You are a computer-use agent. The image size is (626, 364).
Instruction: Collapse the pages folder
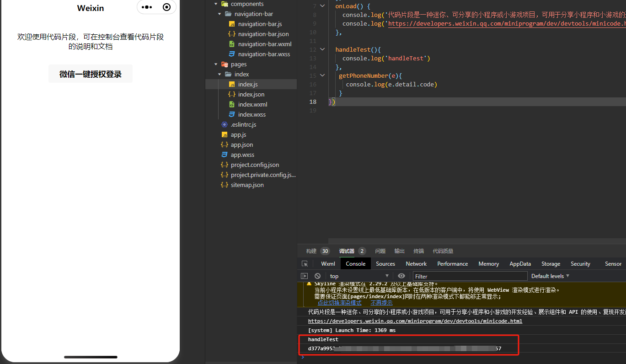coord(216,64)
